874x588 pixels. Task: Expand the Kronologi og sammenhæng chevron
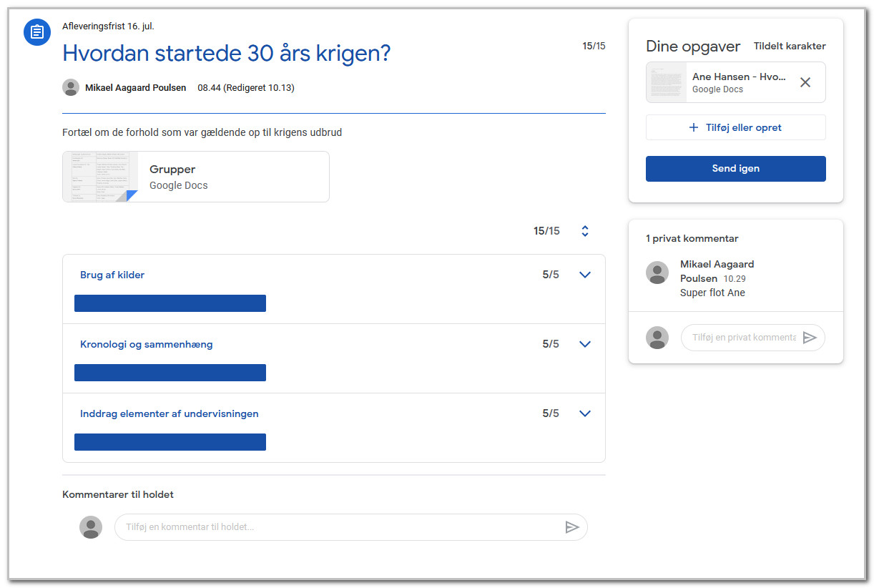point(585,344)
